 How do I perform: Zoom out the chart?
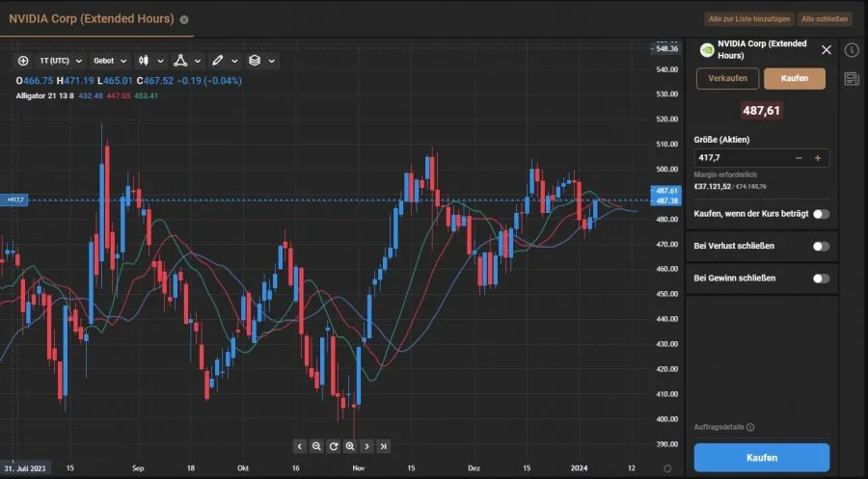[x=316, y=446]
